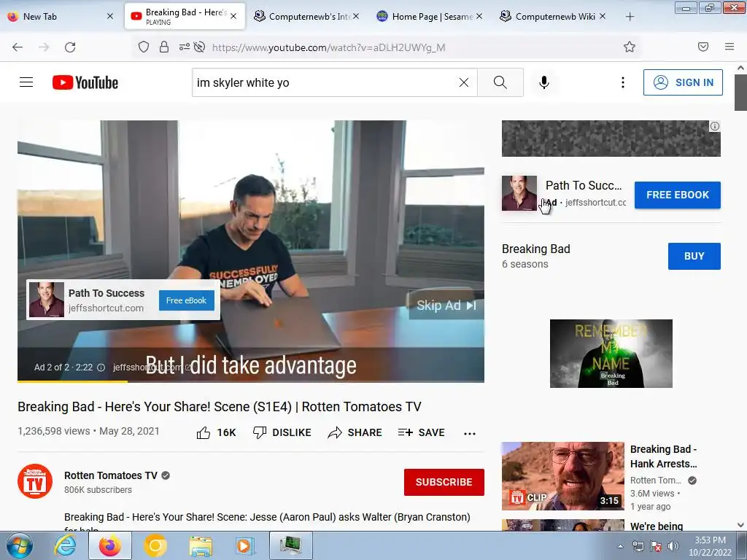747x560 pixels.
Task: Click the Breaking Bad - Hank Arrests title
Action: click(x=664, y=456)
